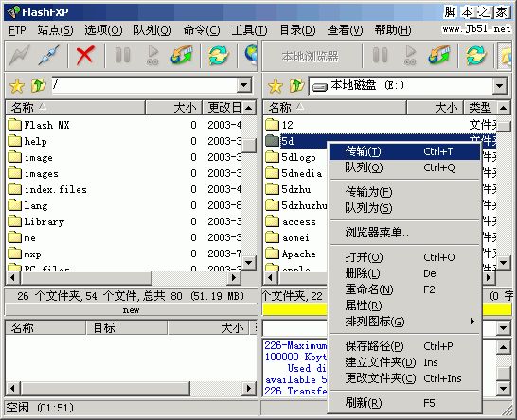517x420 pixels.
Task: Choose 传输(T) from context menu
Action: tap(404, 151)
